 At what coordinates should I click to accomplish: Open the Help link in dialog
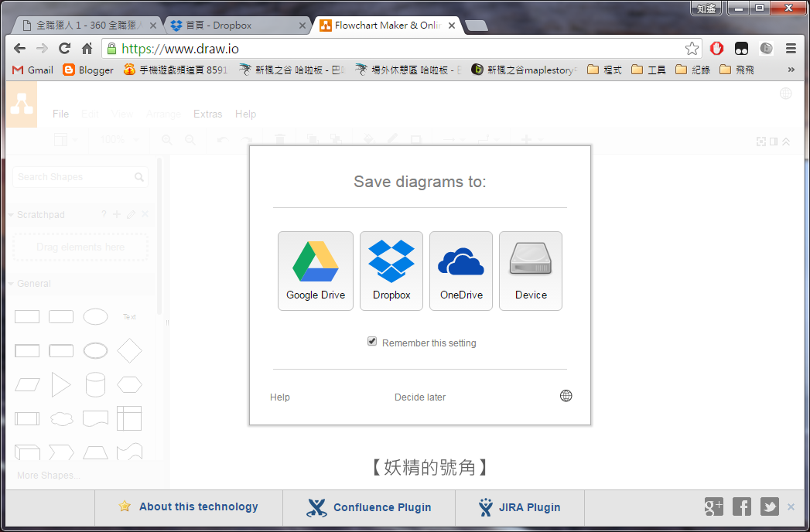click(280, 397)
